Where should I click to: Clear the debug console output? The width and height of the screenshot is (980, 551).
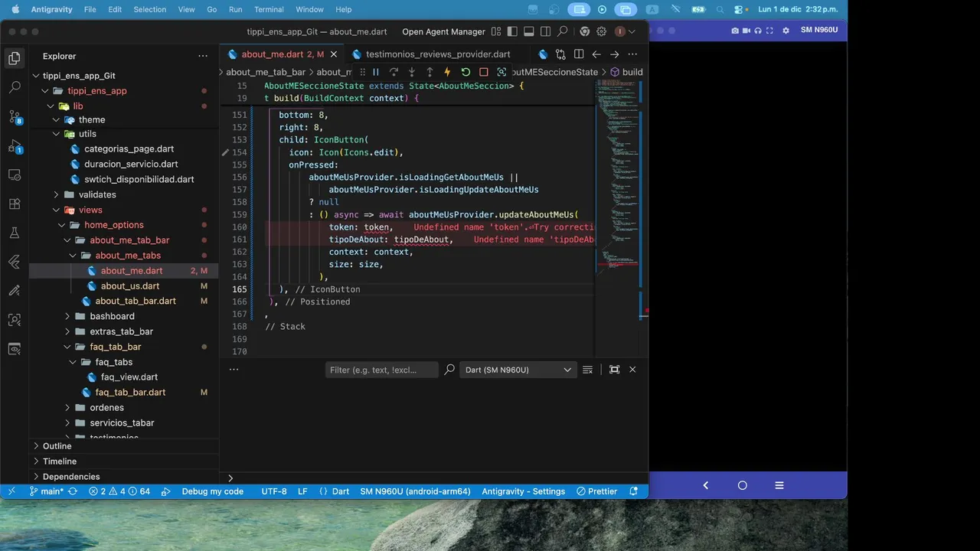coord(587,370)
